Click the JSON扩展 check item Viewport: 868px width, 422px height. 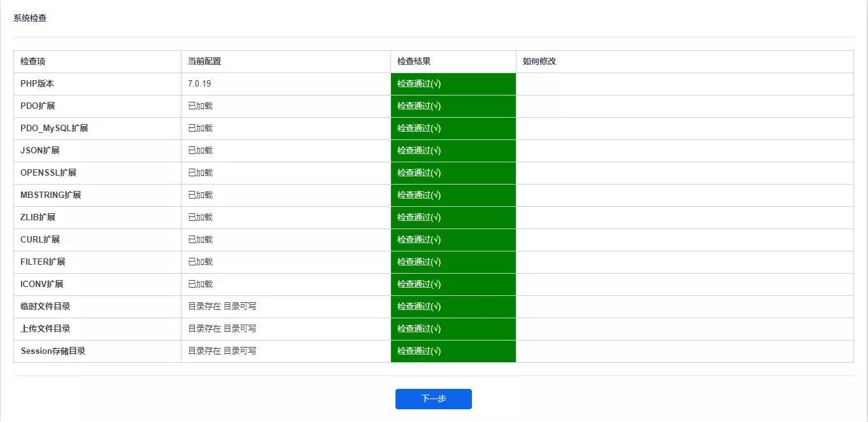coord(40,151)
